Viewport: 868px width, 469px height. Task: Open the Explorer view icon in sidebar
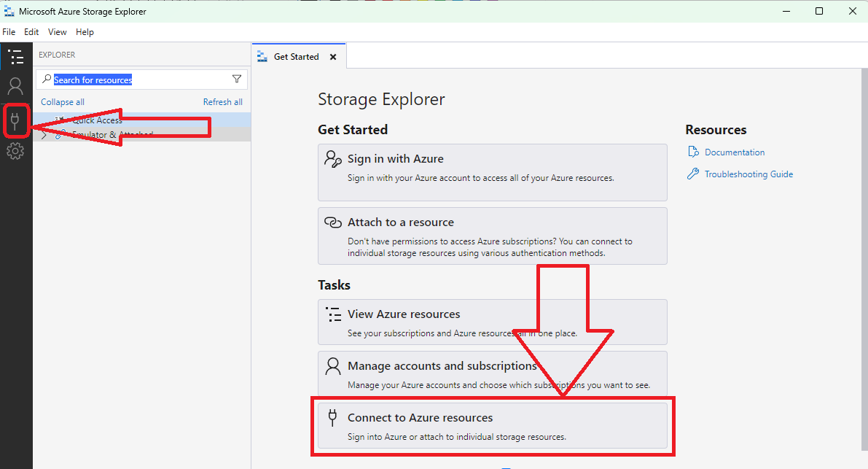15,56
